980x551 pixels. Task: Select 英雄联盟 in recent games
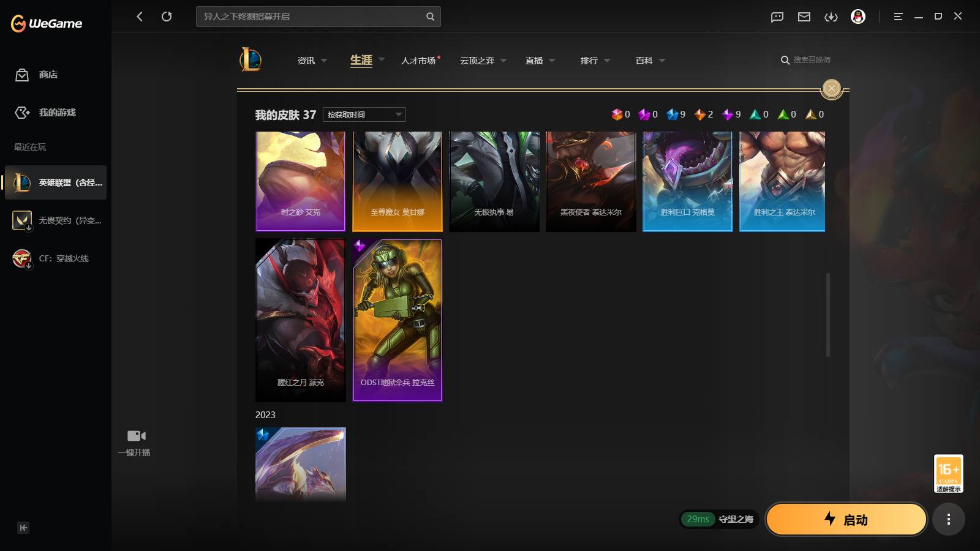(x=56, y=182)
